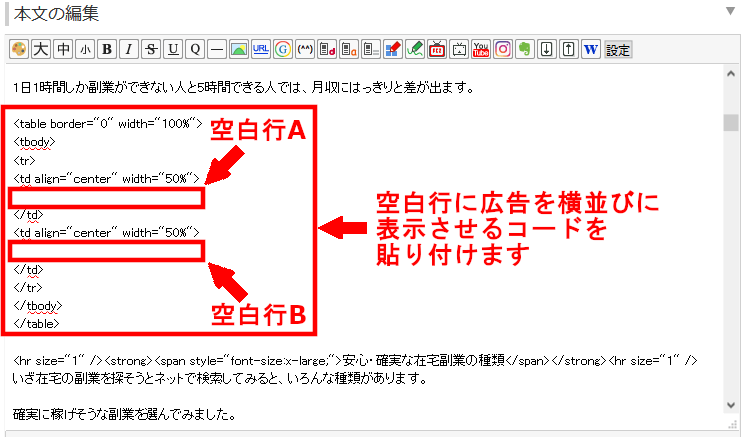Screen dimensions: 743x437
Task: Toggle bold formatting
Action: (x=107, y=49)
